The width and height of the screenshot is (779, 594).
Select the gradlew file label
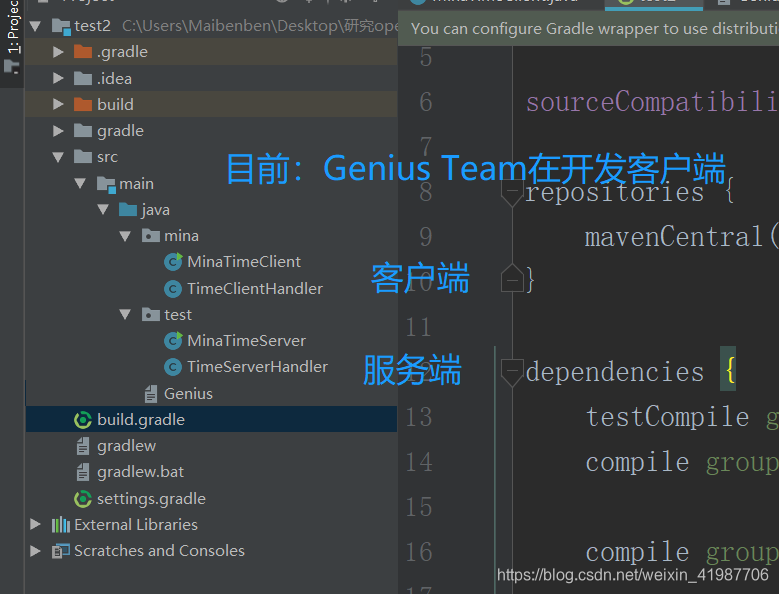127,446
